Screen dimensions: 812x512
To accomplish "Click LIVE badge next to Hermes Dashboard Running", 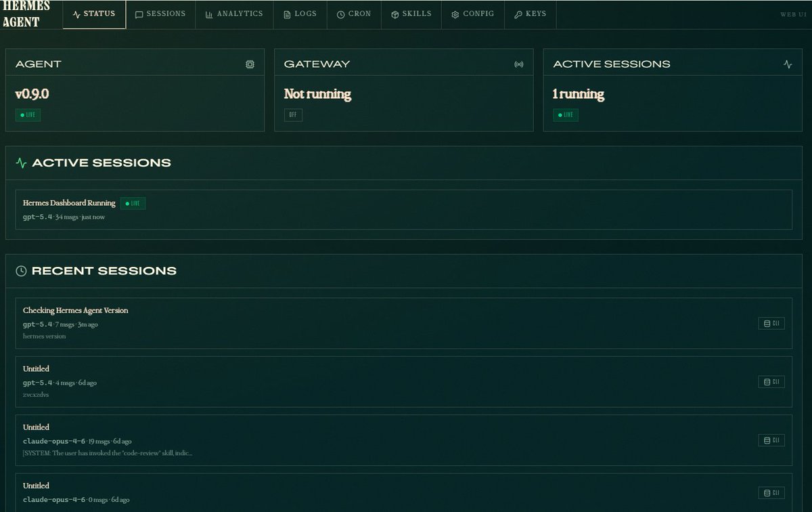I will 133,203.
